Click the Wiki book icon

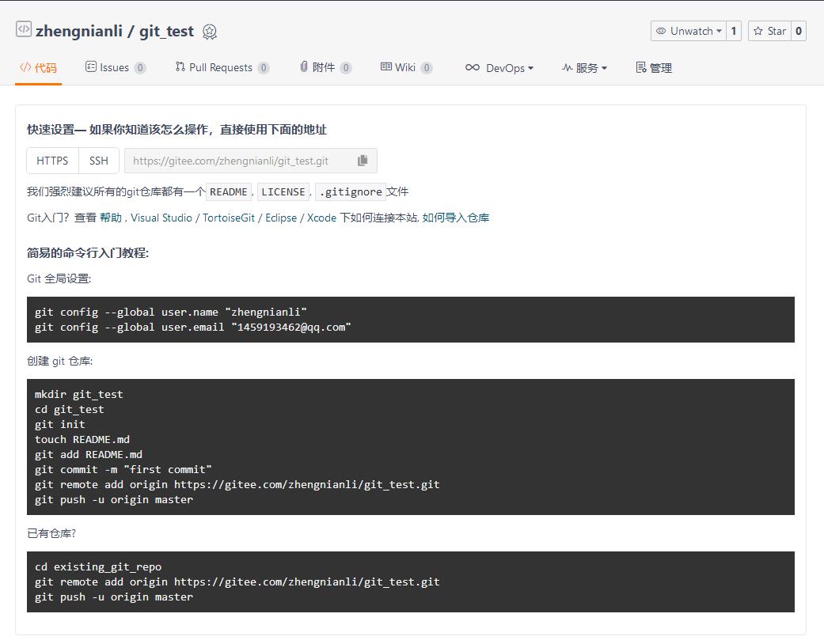[386, 66]
